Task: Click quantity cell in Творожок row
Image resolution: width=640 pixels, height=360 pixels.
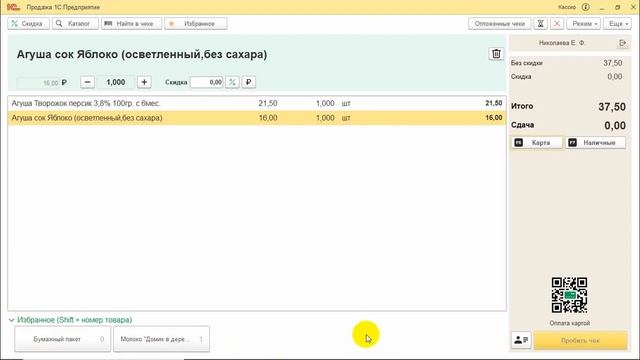Action: (x=325, y=103)
